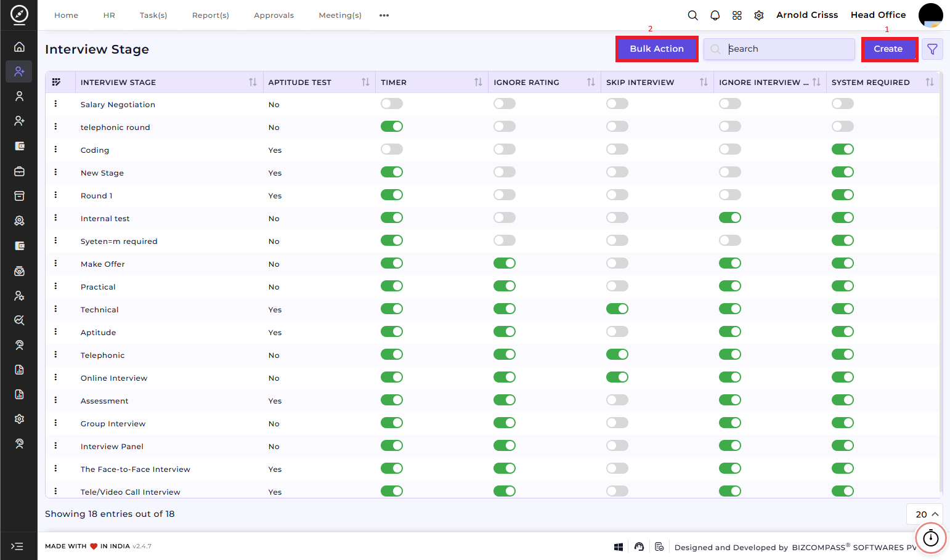The image size is (950, 560).
Task: Disable System Required toggle for Coding
Action: (x=843, y=149)
